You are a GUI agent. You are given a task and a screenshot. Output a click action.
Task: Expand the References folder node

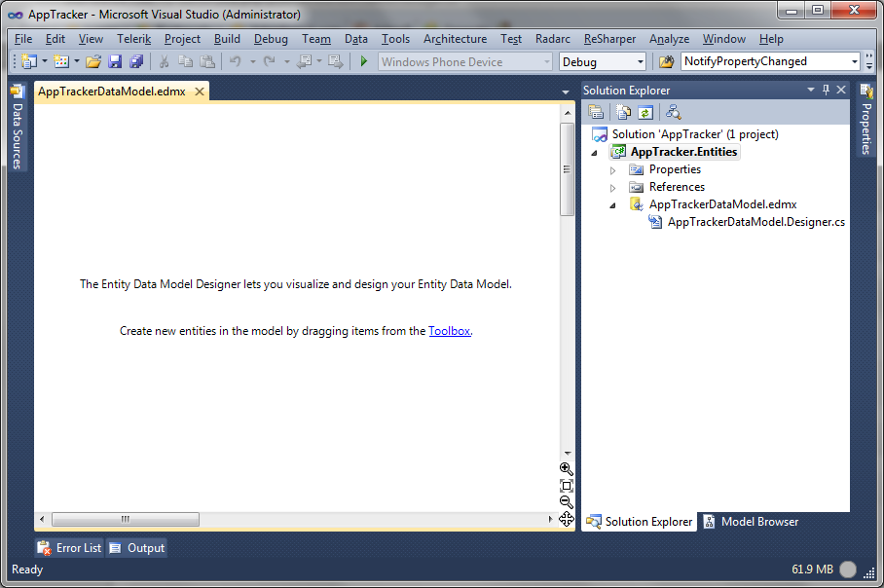(612, 187)
